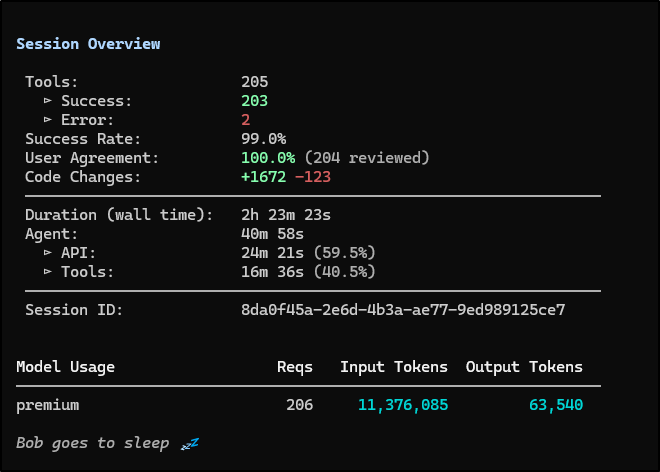Viewport: 660px width, 472px height.
Task: Click the triangle marker before Agent Tools
Action: [48, 272]
